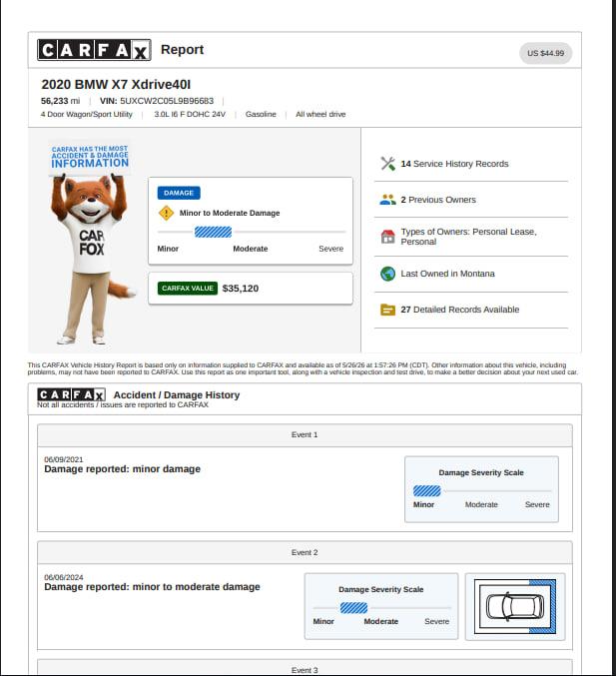This screenshot has width=616, height=676.
Task: Click the 06/06/2024 event date
Action: [x=63, y=577]
